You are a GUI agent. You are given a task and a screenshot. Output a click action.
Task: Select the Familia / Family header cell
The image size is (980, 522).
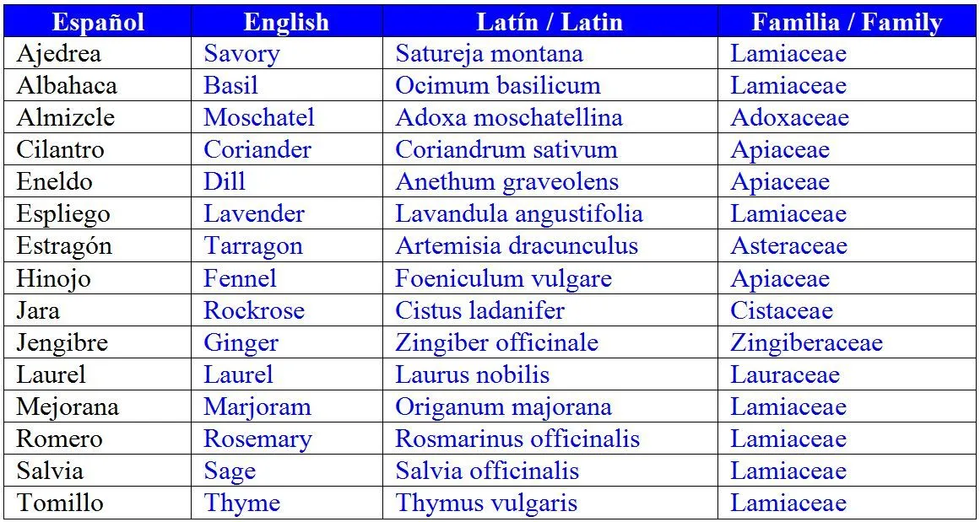pos(847,22)
